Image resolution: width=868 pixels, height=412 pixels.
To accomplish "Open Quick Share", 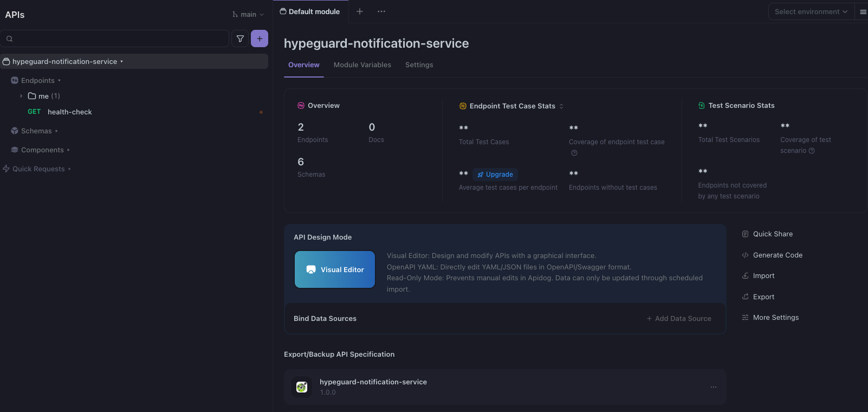I will point(772,234).
